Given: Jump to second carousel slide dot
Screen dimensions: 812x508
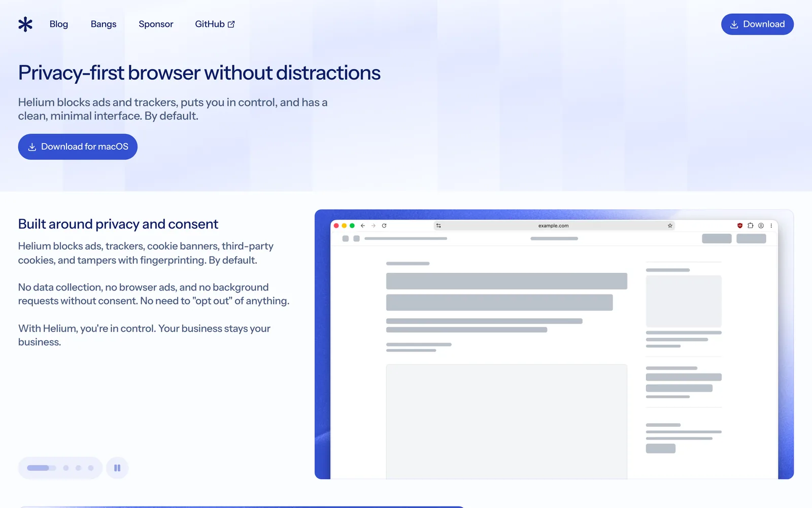Looking at the screenshot, I should pos(66,468).
